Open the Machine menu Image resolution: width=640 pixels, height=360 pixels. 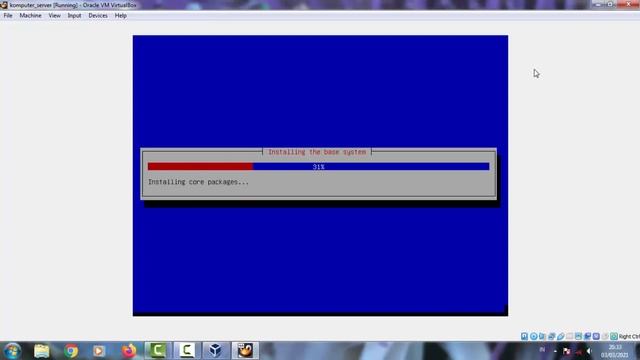(x=30, y=16)
